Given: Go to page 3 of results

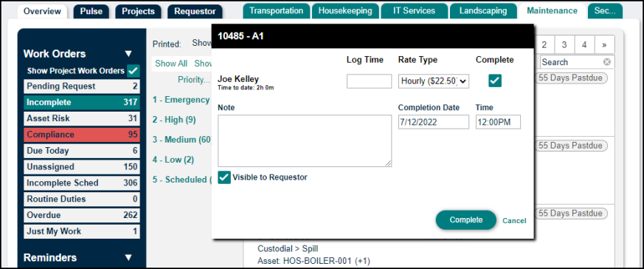Looking at the screenshot, I should (x=564, y=45).
